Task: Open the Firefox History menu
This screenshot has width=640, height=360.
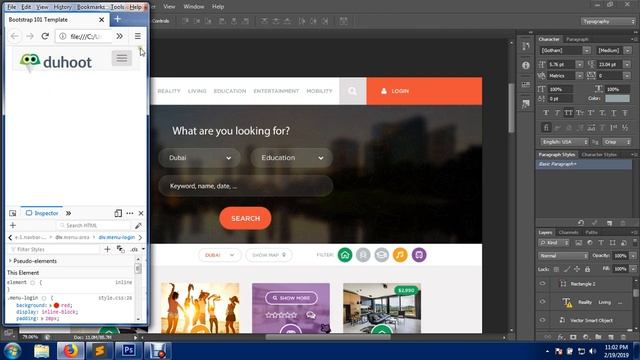Action: pyautogui.click(x=62, y=7)
